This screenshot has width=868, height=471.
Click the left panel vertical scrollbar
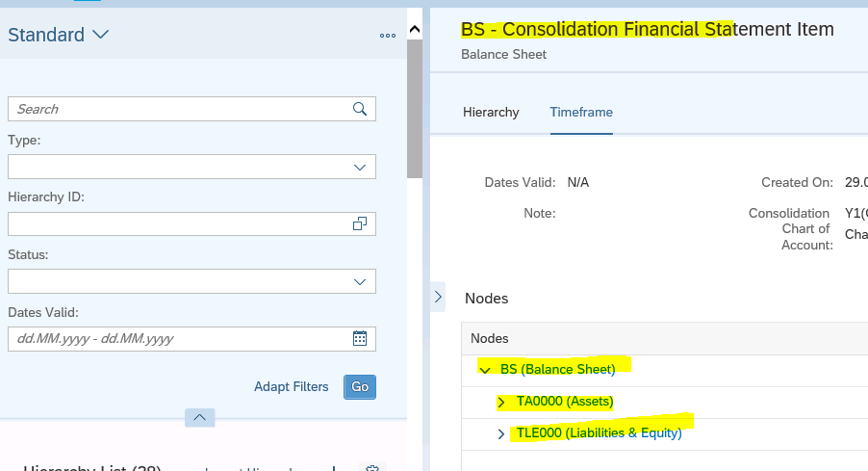pyautogui.click(x=415, y=106)
